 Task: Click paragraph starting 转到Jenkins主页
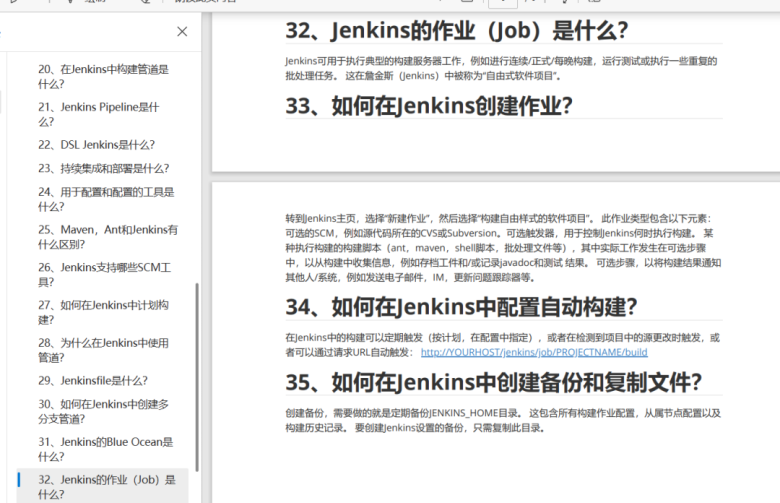click(503, 248)
